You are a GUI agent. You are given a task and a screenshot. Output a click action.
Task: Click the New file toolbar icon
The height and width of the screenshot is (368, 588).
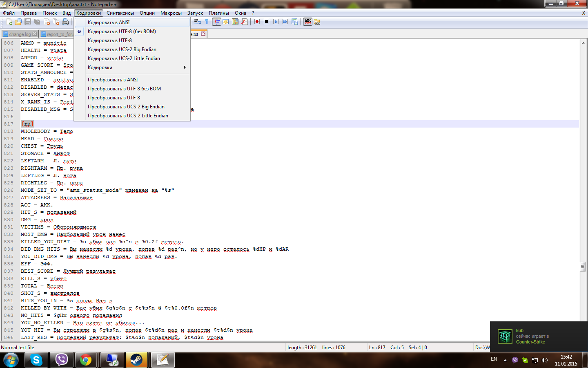(x=9, y=22)
